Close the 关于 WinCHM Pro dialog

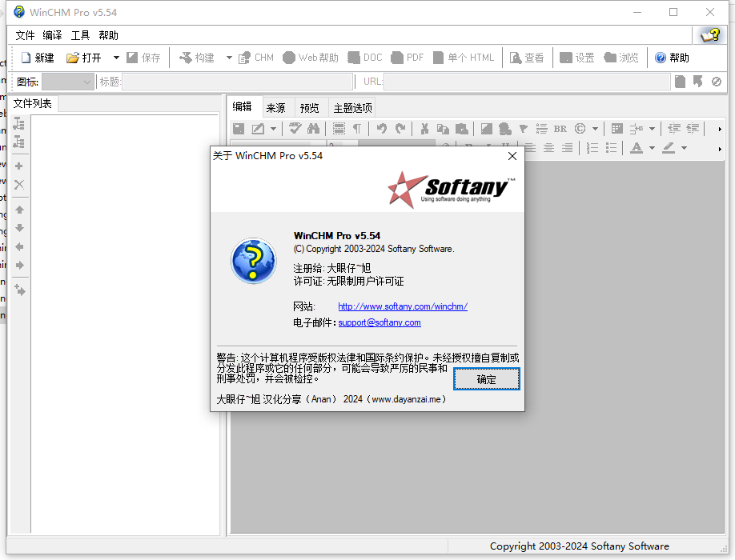(x=512, y=156)
